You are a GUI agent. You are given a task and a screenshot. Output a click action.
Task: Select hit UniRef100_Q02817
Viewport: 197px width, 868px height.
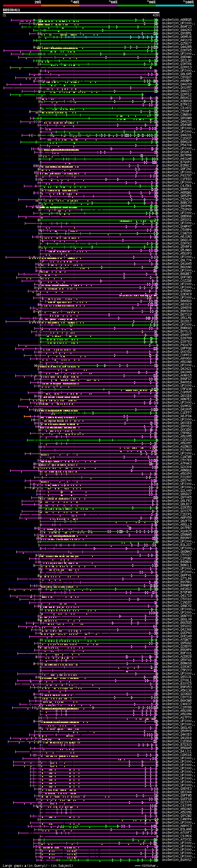[177, 321]
